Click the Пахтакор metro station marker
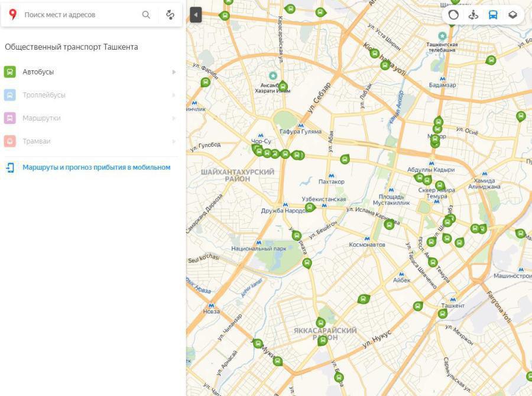The height and width of the screenshot is (396, 532). click(332, 176)
